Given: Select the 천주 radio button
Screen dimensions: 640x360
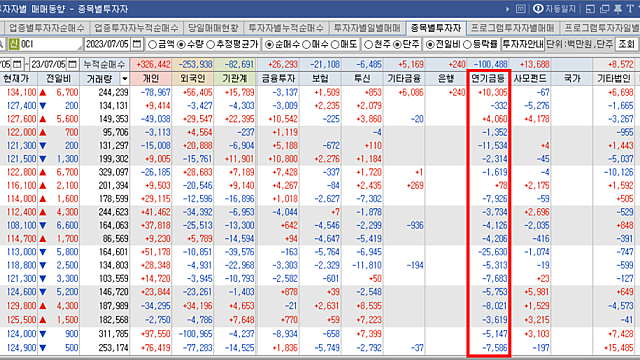Looking at the screenshot, I should [x=368, y=44].
